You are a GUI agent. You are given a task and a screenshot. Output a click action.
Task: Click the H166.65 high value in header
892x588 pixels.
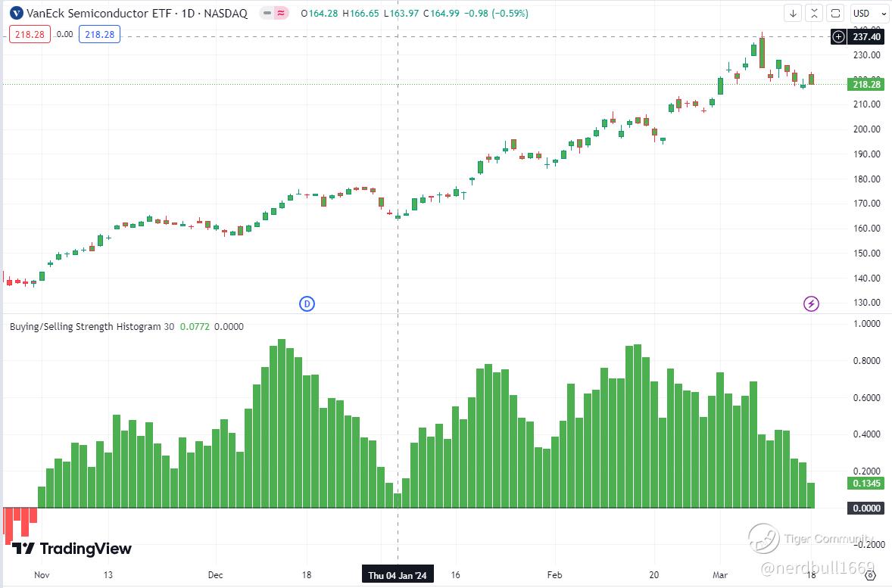click(360, 13)
